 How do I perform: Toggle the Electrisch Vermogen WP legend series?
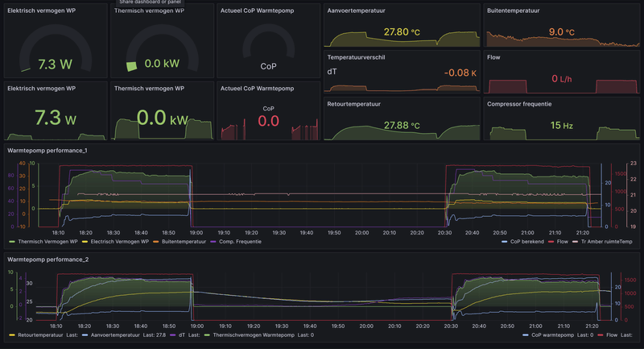coord(119,242)
